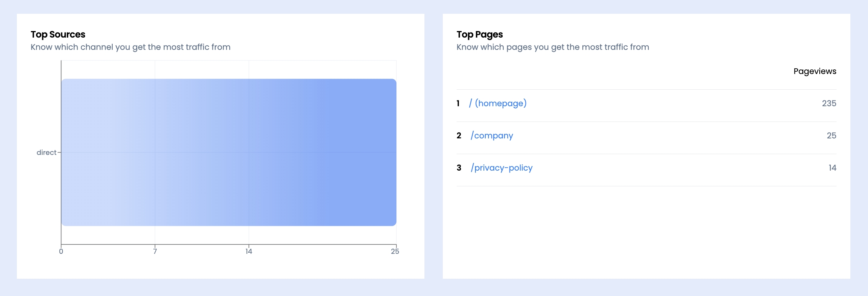This screenshot has height=296, width=868.
Task: Click the 25 tick on chart x-axis
Action: [395, 252]
